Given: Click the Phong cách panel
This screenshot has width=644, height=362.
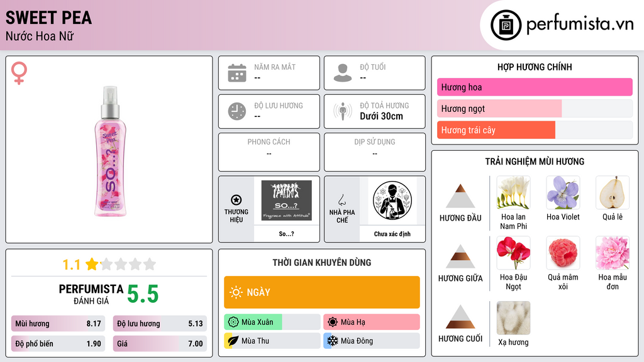Looking at the screenshot, I should click(x=269, y=152).
